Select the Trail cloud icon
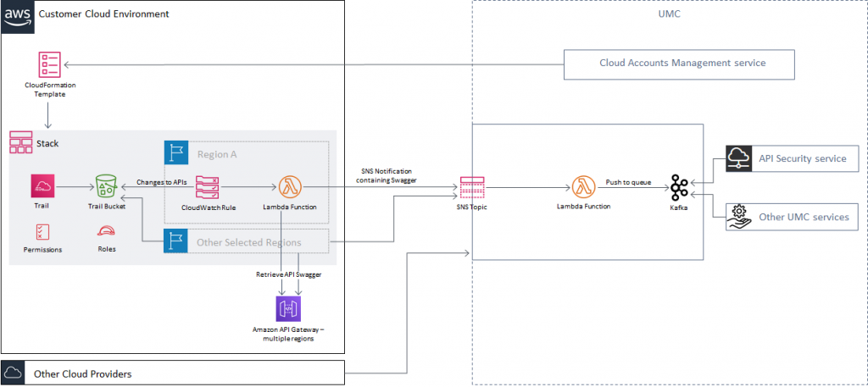868x387 pixels. (x=44, y=187)
